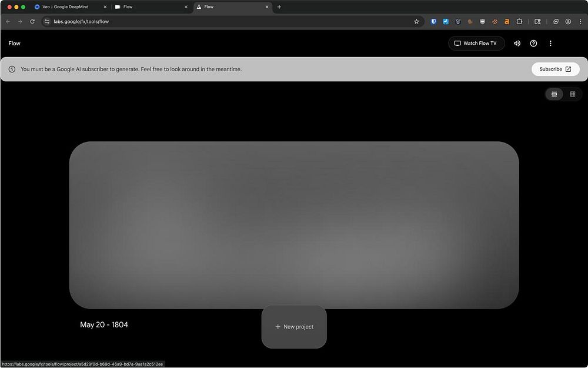
Task: Open the gray shield extension icon
Action: [482, 21]
